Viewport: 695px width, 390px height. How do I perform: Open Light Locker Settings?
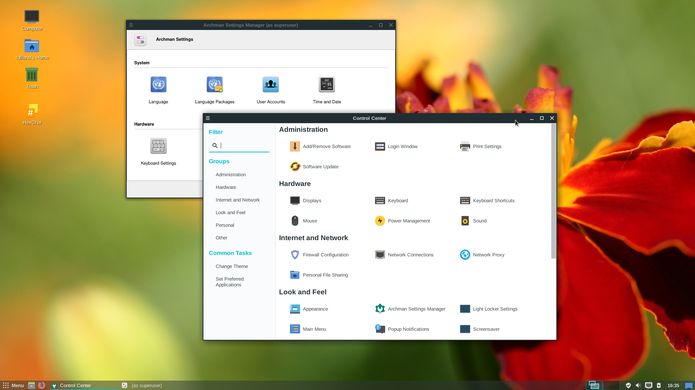(x=488, y=309)
